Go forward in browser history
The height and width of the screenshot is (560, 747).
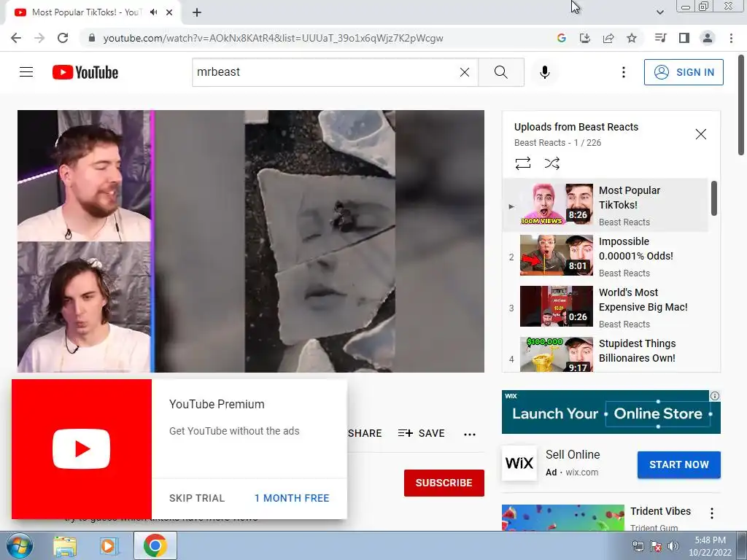39,38
